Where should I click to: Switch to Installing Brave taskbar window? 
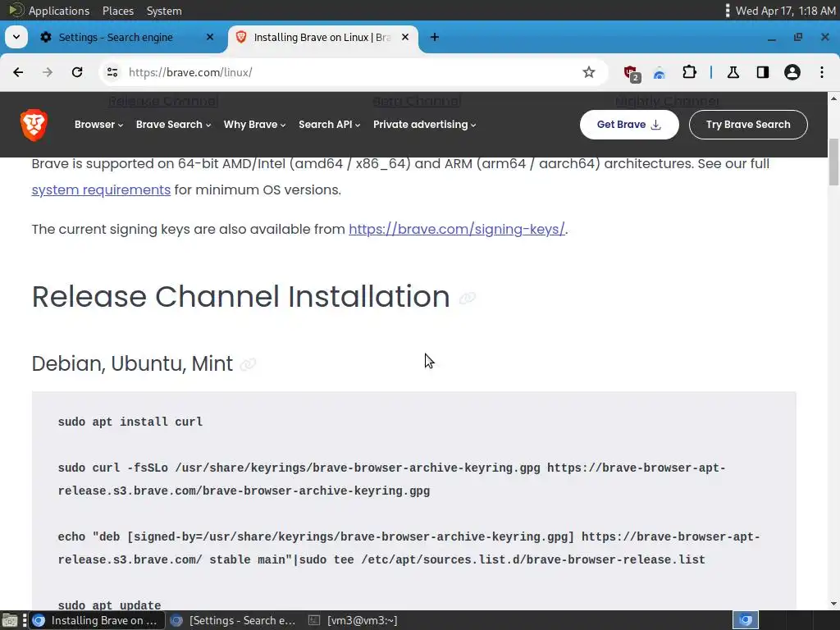pos(95,620)
